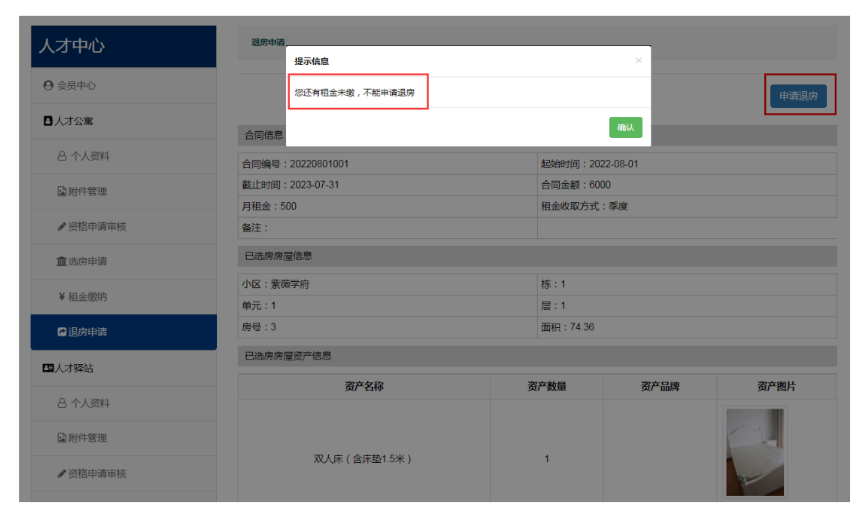This screenshot has width=866, height=521.
Task: Click the yen icon next to 租金缴纳
Action: point(61,297)
